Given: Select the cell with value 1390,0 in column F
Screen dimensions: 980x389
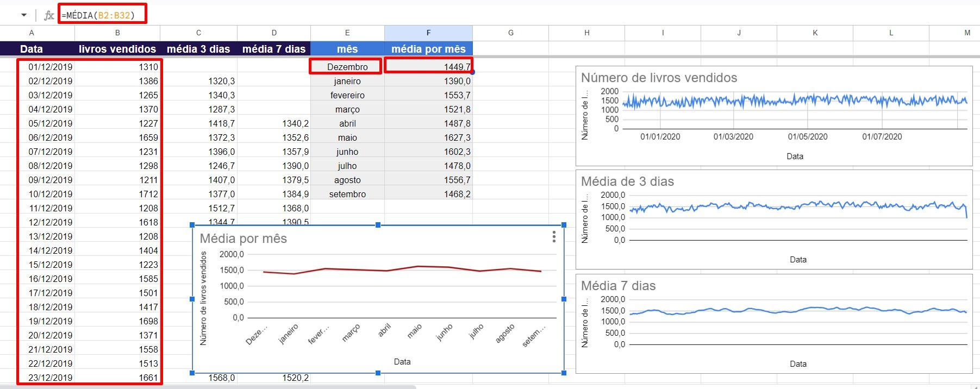Looking at the screenshot, I should tap(428, 81).
